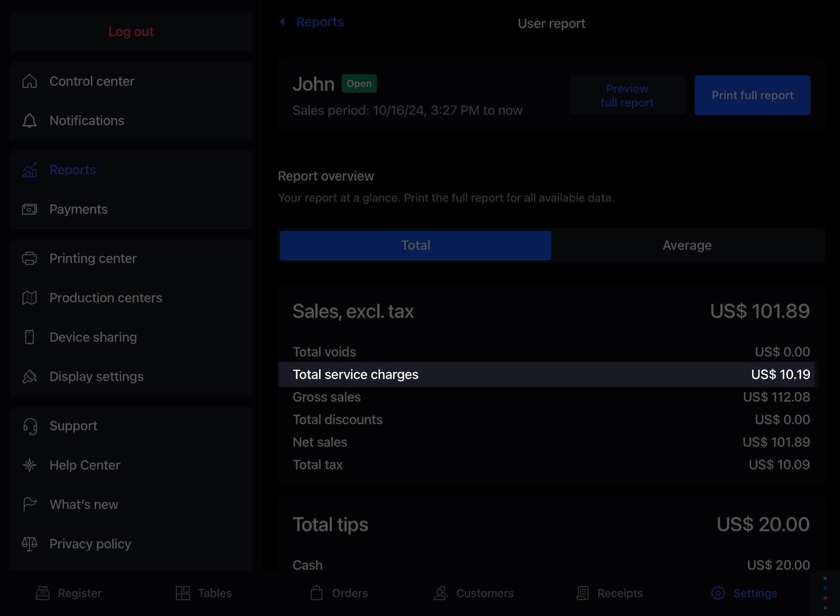Open the Tables tab
Image resolution: width=840 pixels, height=616 pixels.
[204, 593]
